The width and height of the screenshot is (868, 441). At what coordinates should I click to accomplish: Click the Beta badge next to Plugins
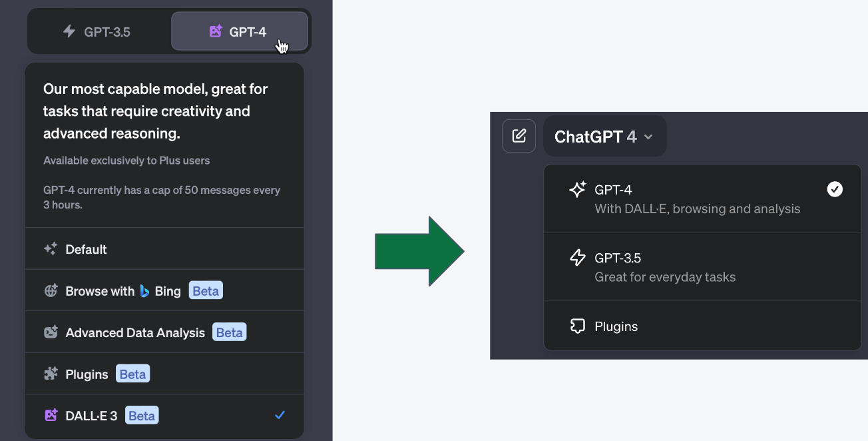133,374
